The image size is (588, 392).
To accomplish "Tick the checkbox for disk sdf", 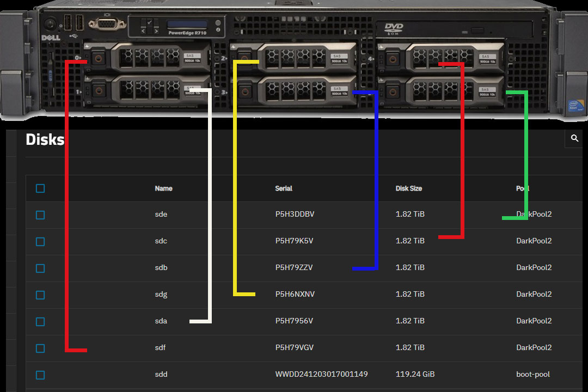I will coord(40,348).
